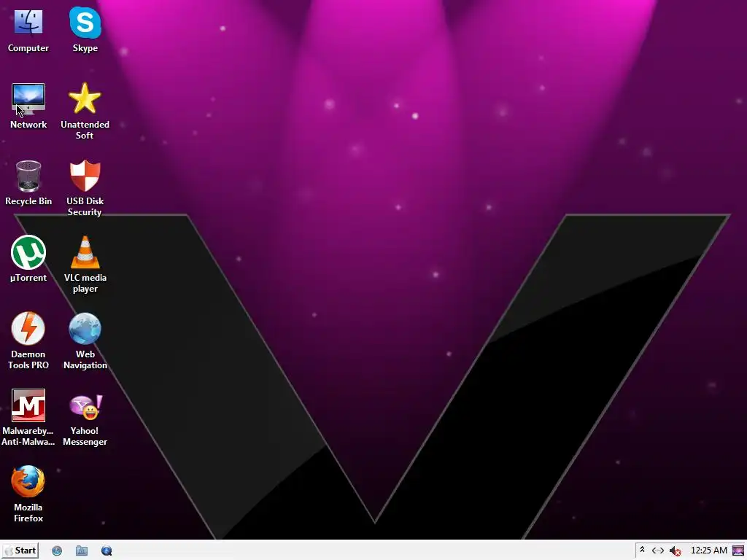Launch Mozilla Firefox from desktop
747x560 pixels.
pos(28,481)
